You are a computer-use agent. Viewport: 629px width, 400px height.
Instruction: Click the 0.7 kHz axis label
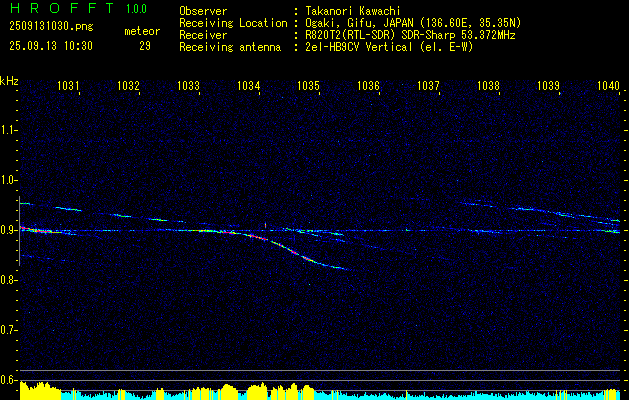coord(7,330)
